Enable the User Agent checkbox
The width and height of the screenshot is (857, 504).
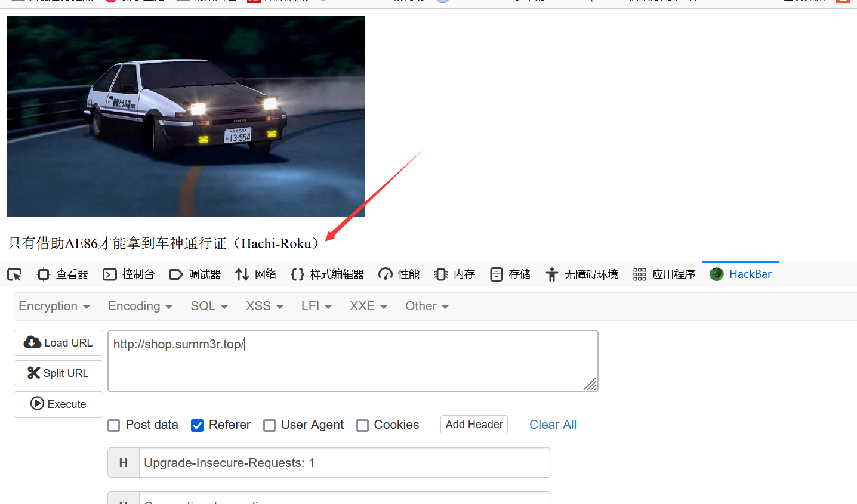[x=269, y=425]
